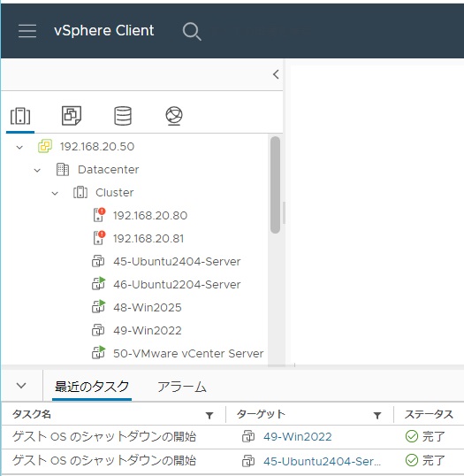Open the hamburger main menu
This screenshot has height=476, width=464.
[27, 31]
